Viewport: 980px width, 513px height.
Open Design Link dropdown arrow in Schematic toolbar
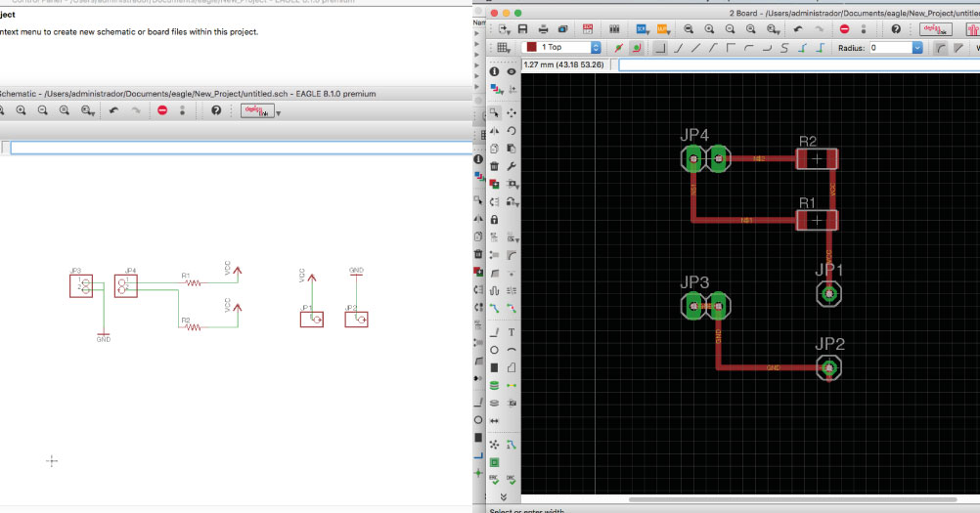[x=279, y=113]
